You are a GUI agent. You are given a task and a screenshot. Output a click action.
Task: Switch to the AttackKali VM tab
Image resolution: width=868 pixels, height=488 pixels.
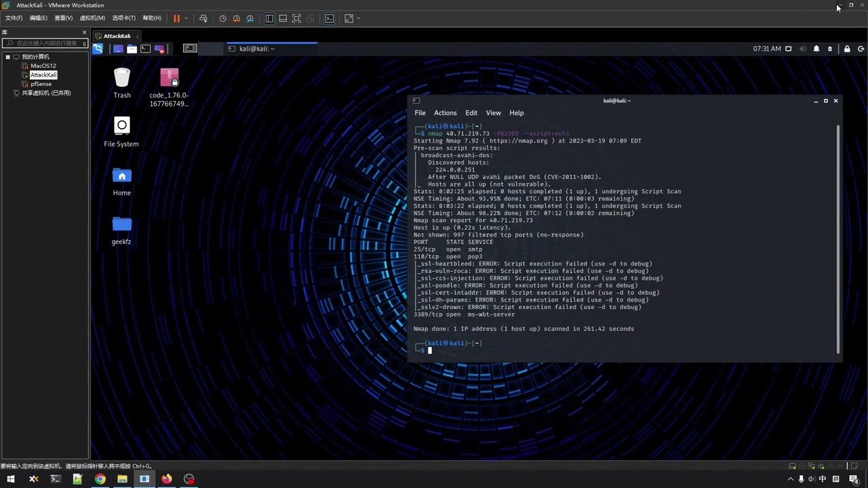tap(117, 36)
